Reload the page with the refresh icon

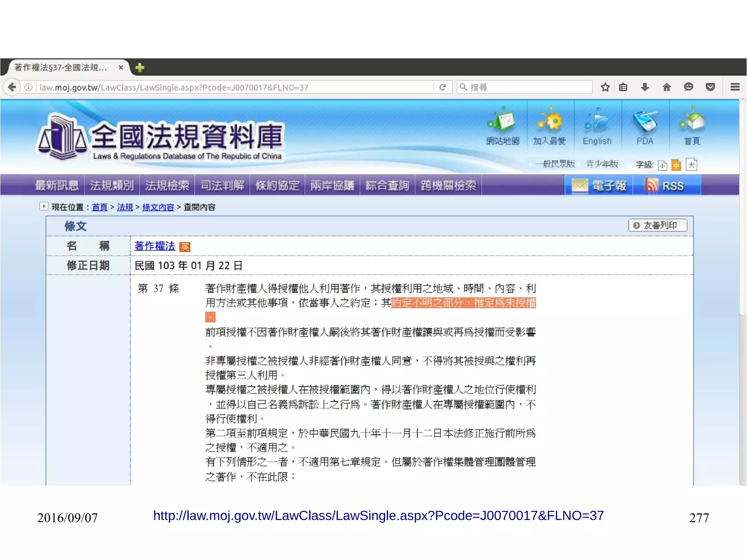tap(443, 87)
